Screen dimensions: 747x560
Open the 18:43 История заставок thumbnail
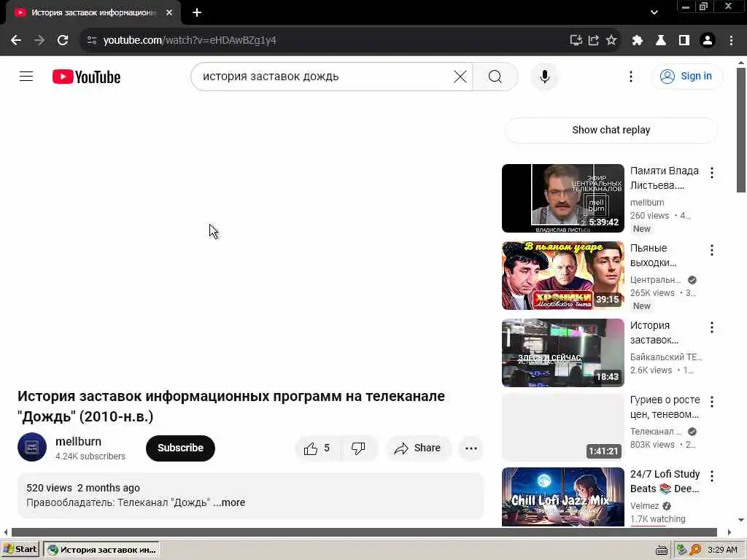pos(562,353)
